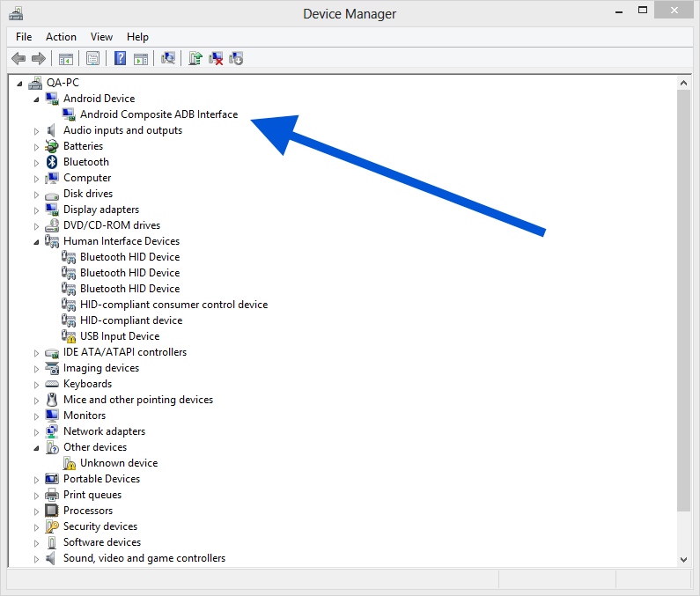Minimize the Device Manager window

tap(619, 12)
